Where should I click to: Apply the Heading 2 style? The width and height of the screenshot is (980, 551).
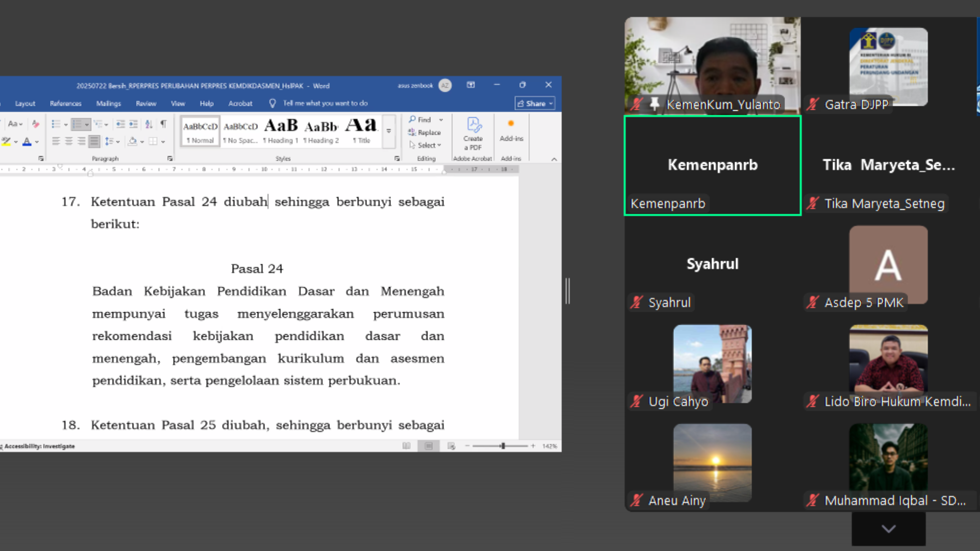coord(321,131)
